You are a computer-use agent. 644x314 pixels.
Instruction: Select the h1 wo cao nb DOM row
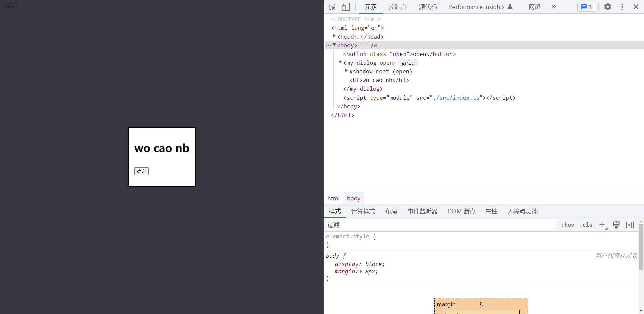(x=379, y=80)
